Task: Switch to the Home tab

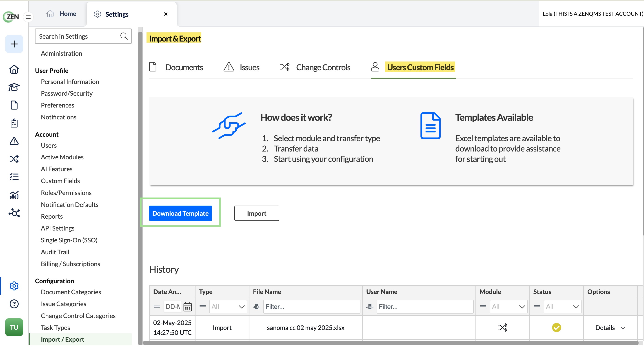Action: pos(62,14)
